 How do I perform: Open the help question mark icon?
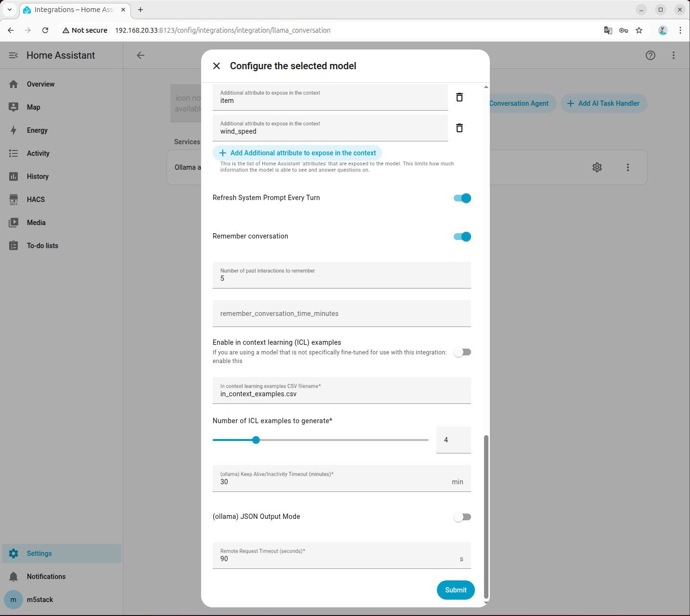pos(651,55)
